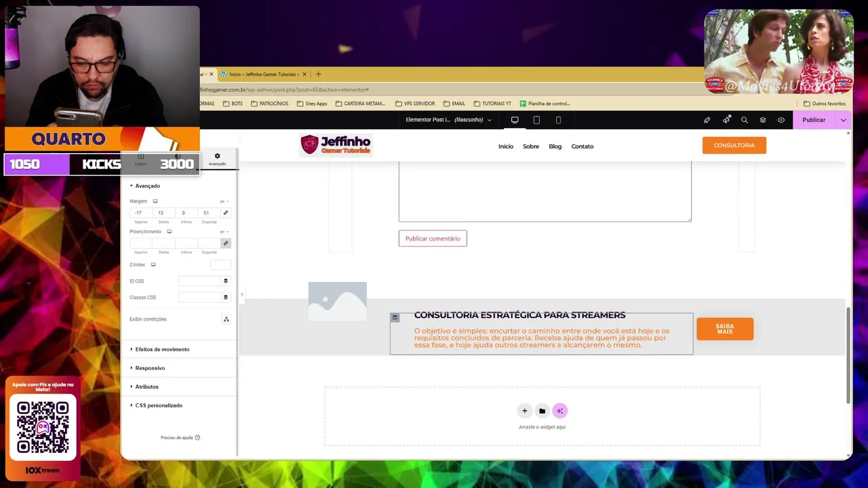This screenshot has height=488, width=868.
Task: Open dynamic tags for ID CSS
Action: pyautogui.click(x=226, y=281)
